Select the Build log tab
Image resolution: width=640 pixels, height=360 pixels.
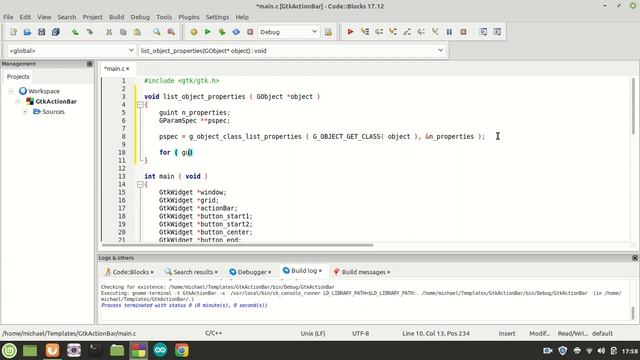[302, 271]
